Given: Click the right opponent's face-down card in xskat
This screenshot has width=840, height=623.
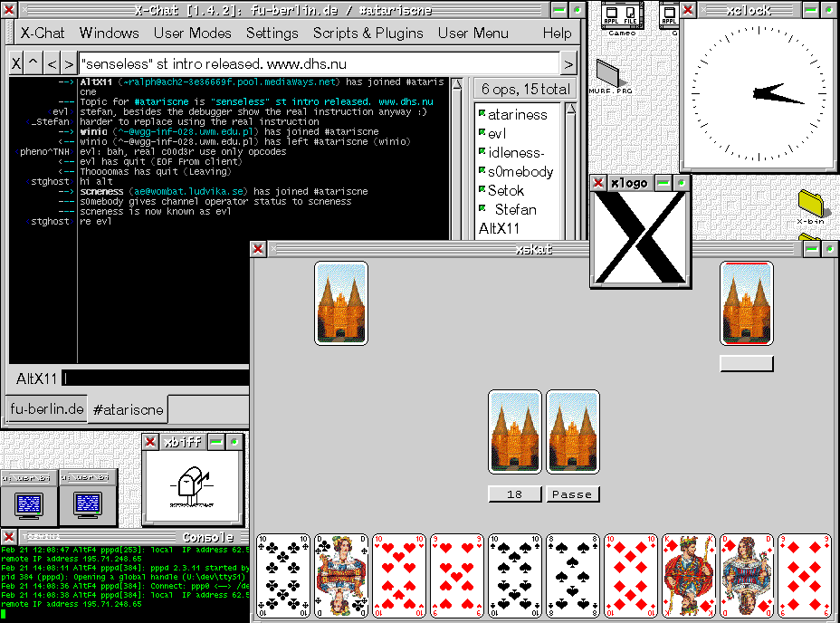Looking at the screenshot, I should click(x=746, y=303).
